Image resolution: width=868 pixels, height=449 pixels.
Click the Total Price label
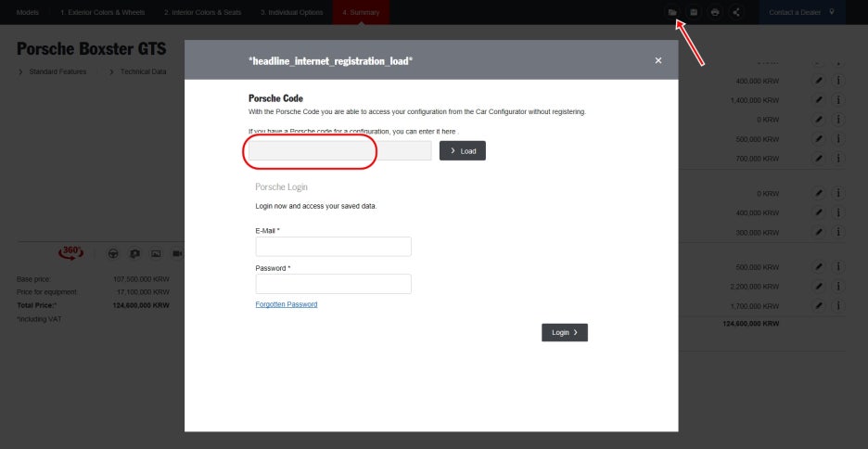36,305
